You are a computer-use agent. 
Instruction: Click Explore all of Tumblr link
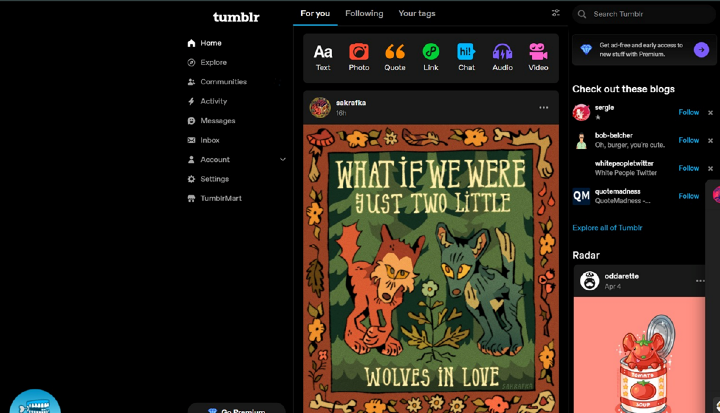click(607, 228)
